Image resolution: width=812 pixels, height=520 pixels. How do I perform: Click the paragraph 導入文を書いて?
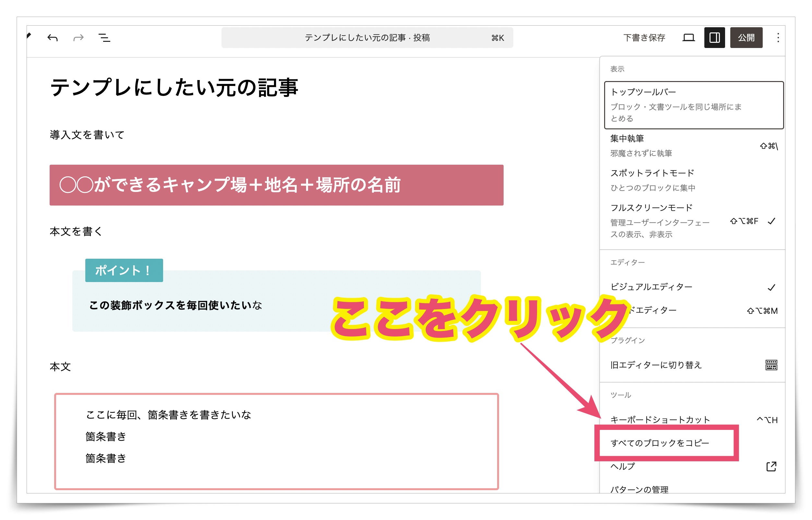pos(87,135)
